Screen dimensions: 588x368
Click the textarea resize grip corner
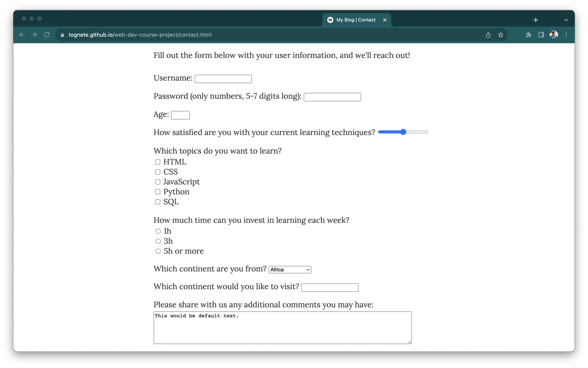[409, 342]
